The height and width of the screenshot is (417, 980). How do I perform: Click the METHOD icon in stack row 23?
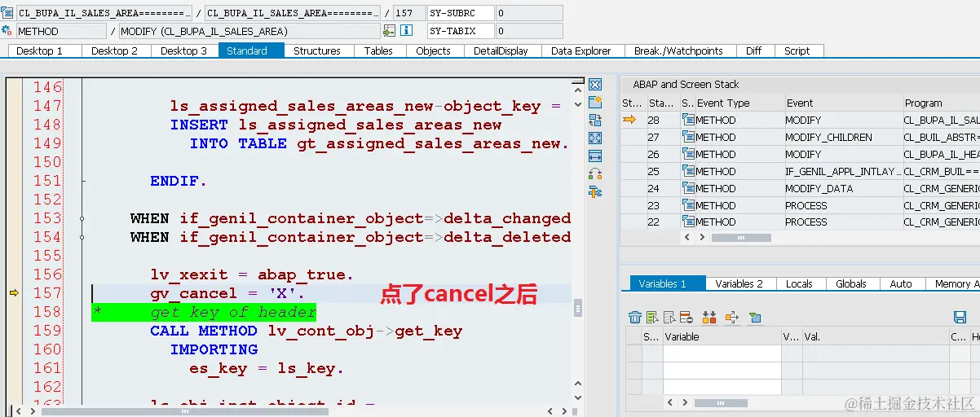[x=688, y=205]
